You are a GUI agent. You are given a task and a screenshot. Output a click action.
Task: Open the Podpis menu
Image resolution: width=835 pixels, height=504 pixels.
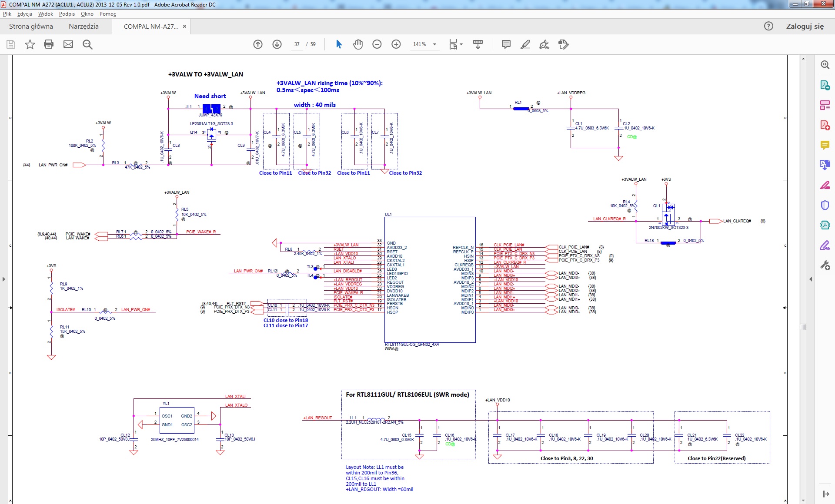coord(67,14)
